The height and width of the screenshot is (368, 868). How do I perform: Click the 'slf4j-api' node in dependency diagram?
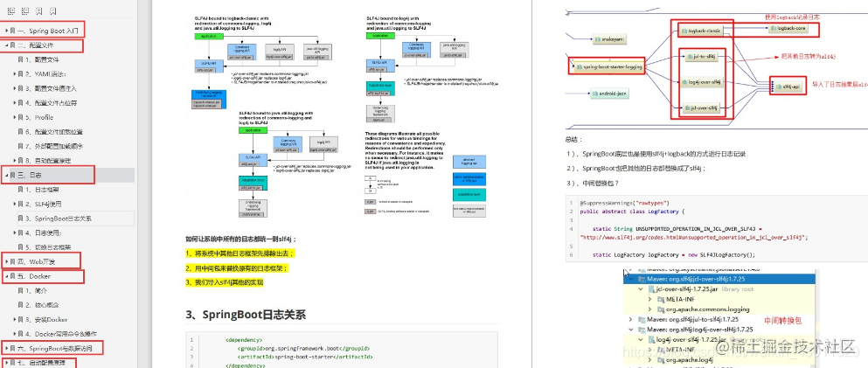[788, 87]
